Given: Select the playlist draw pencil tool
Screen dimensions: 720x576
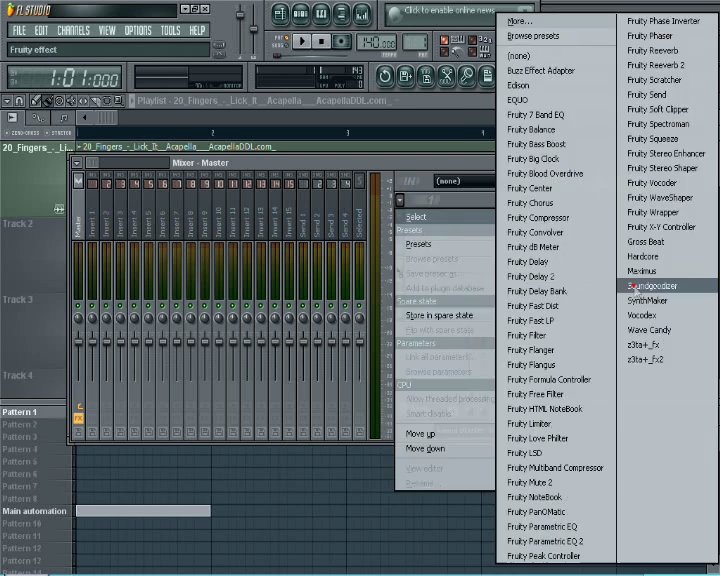Looking at the screenshot, I should pyautogui.click(x=35, y=101).
